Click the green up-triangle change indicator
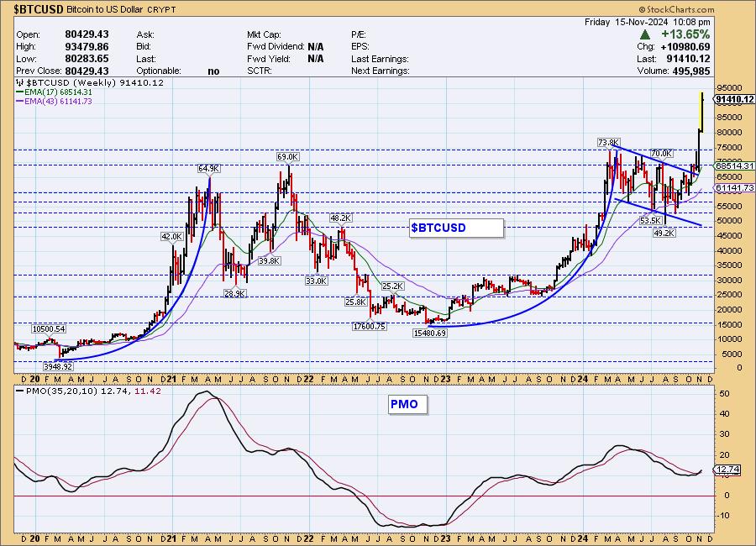This screenshot has height=546, width=756. point(644,34)
